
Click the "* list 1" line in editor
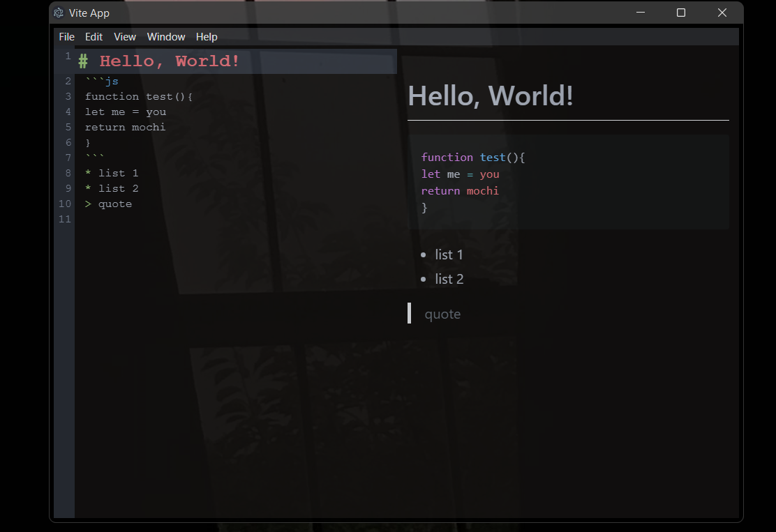[112, 172]
